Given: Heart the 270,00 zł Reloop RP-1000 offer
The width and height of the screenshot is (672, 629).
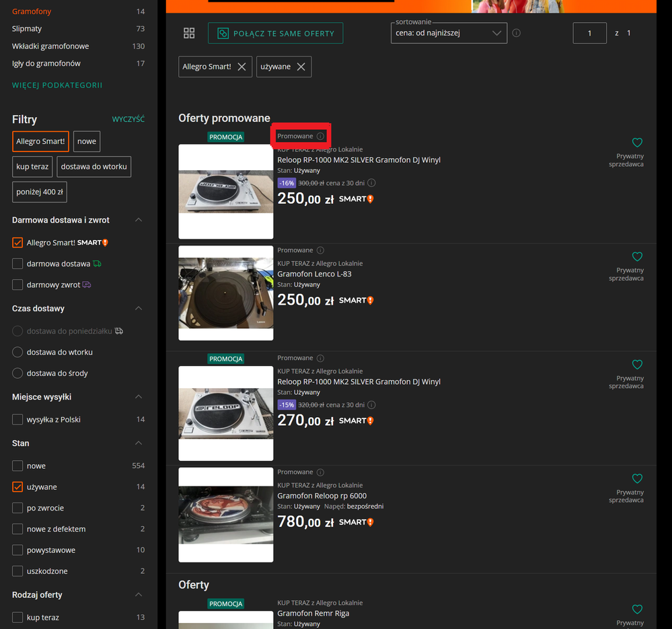Looking at the screenshot, I should (x=637, y=365).
